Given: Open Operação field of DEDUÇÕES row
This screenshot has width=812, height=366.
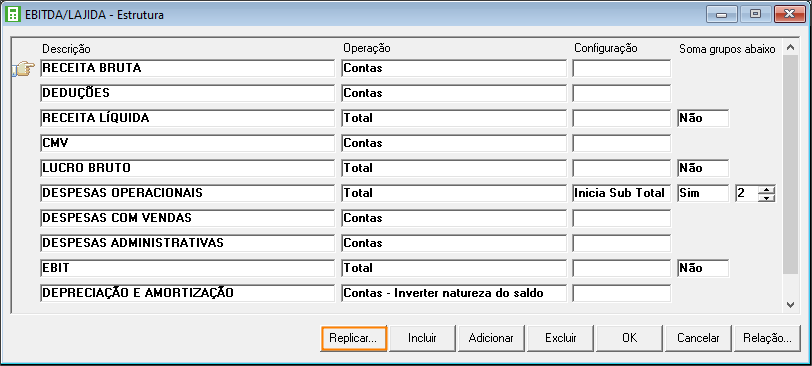Looking at the screenshot, I should point(454,93).
